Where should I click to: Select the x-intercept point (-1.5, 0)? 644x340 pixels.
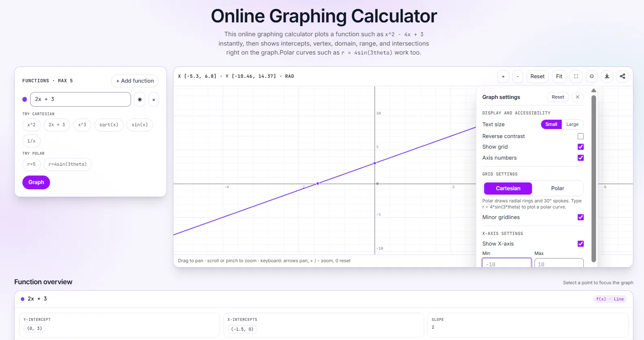(x=242, y=329)
